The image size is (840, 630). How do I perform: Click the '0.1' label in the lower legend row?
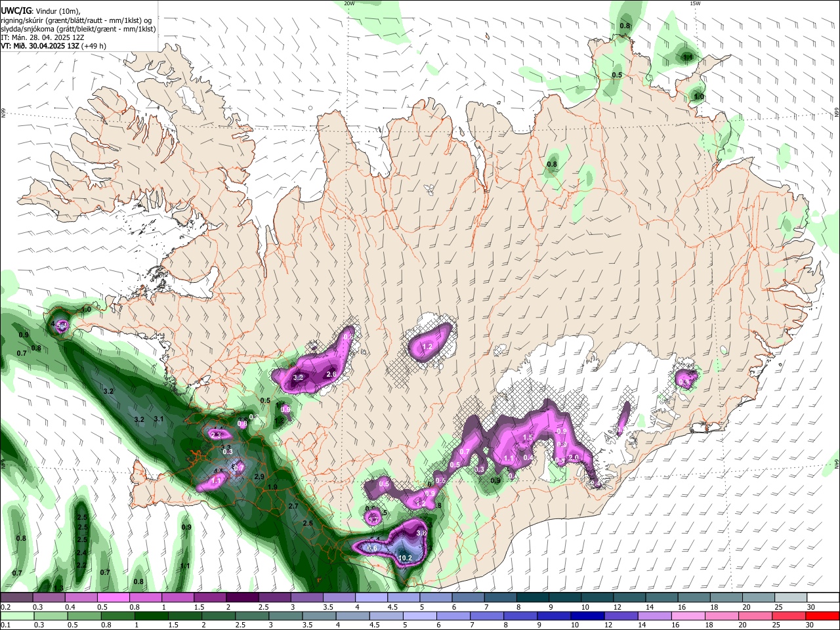pyautogui.click(x=5, y=625)
